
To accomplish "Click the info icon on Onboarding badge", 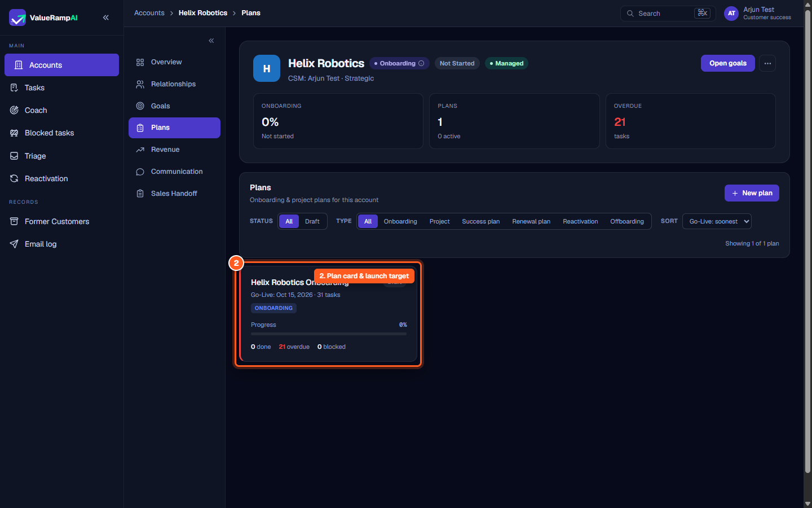I will [421, 63].
